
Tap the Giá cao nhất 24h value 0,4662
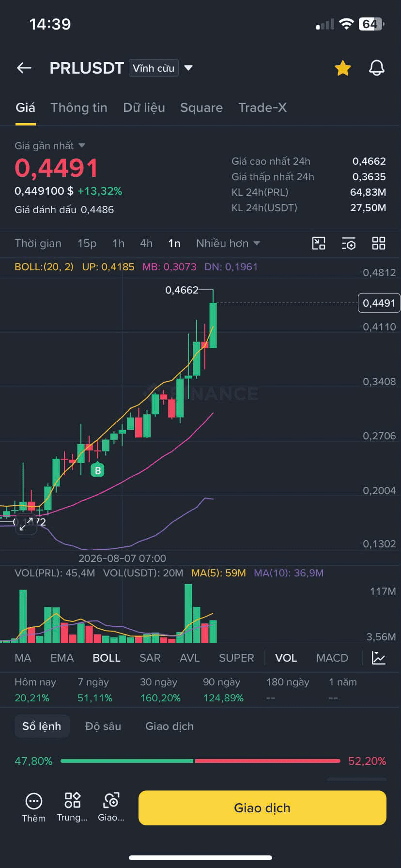coord(369,161)
